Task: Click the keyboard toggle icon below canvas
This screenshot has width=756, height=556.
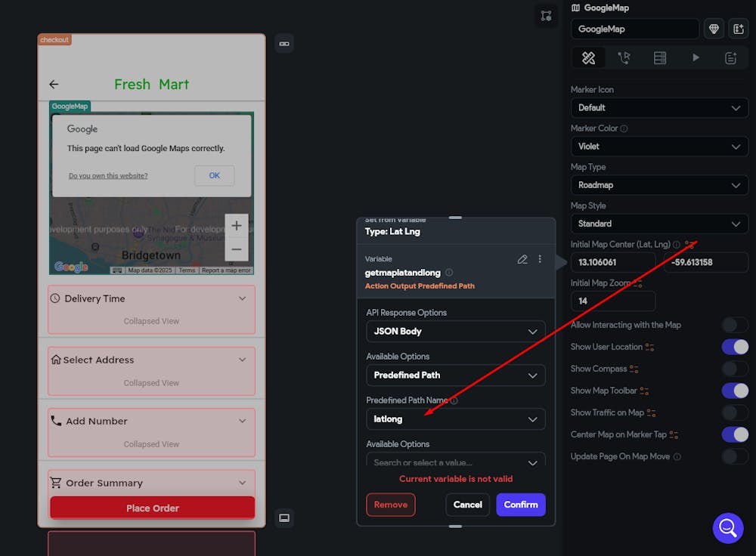Action: (284, 518)
